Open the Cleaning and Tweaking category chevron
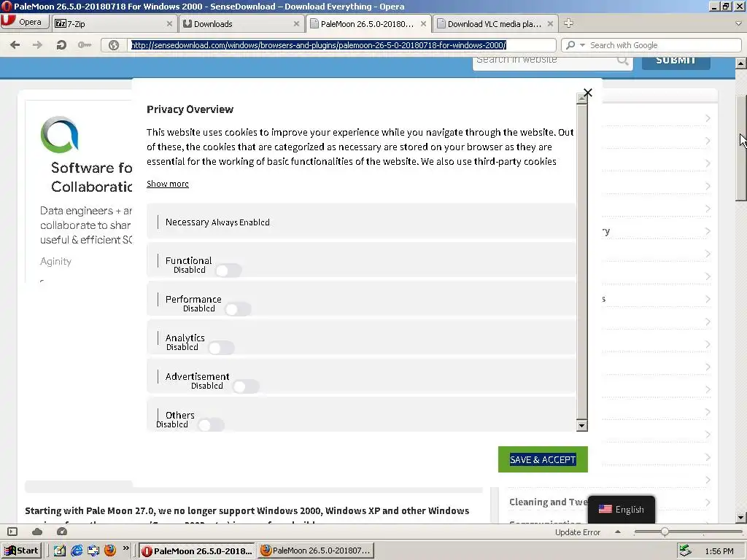The image size is (747, 560). tap(708, 502)
